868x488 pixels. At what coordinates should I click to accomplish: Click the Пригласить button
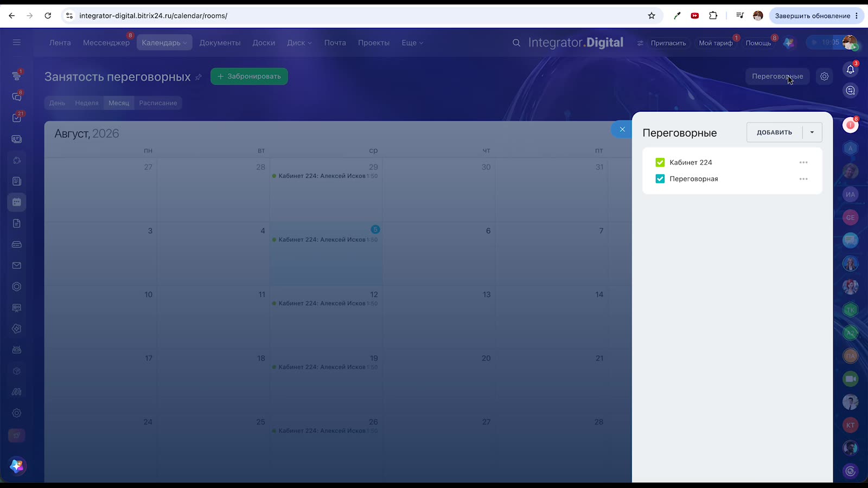(x=668, y=43)
